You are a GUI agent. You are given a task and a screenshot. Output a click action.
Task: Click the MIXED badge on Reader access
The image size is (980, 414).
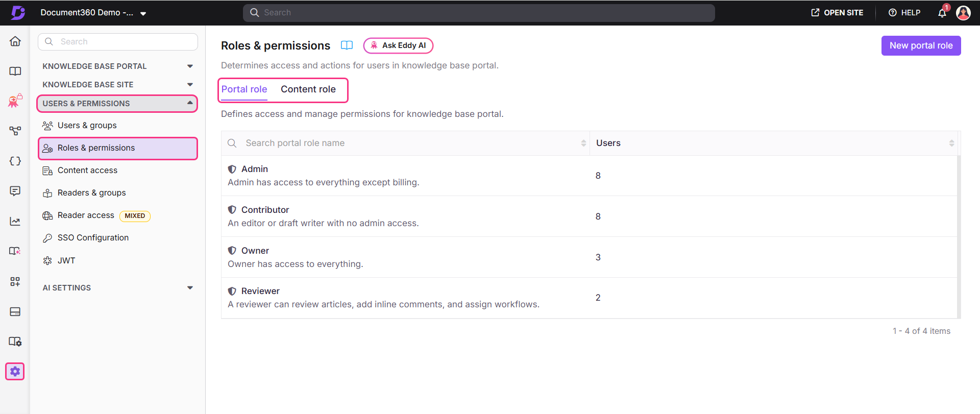(x=135, y=216)
